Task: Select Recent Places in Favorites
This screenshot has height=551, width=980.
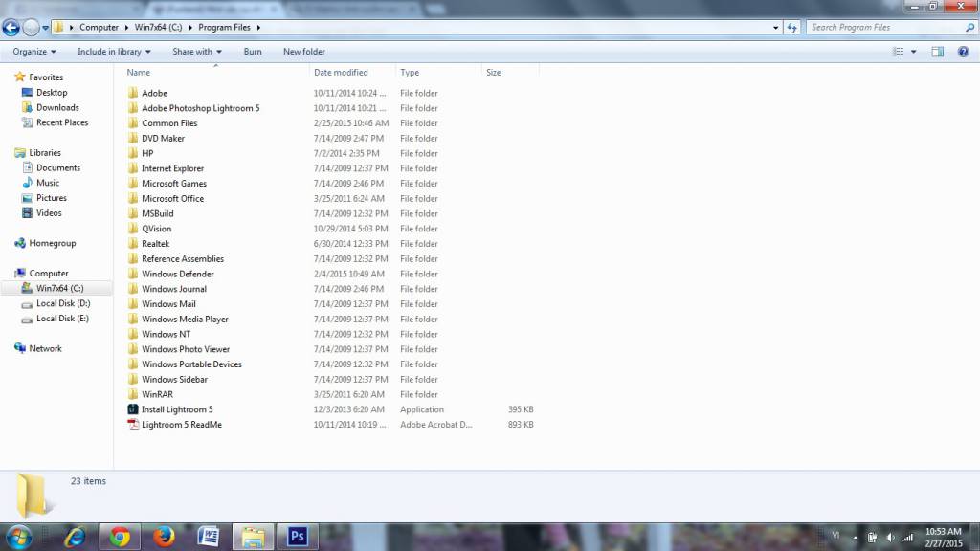Action: pyautogui.click(x=62, y=122)
